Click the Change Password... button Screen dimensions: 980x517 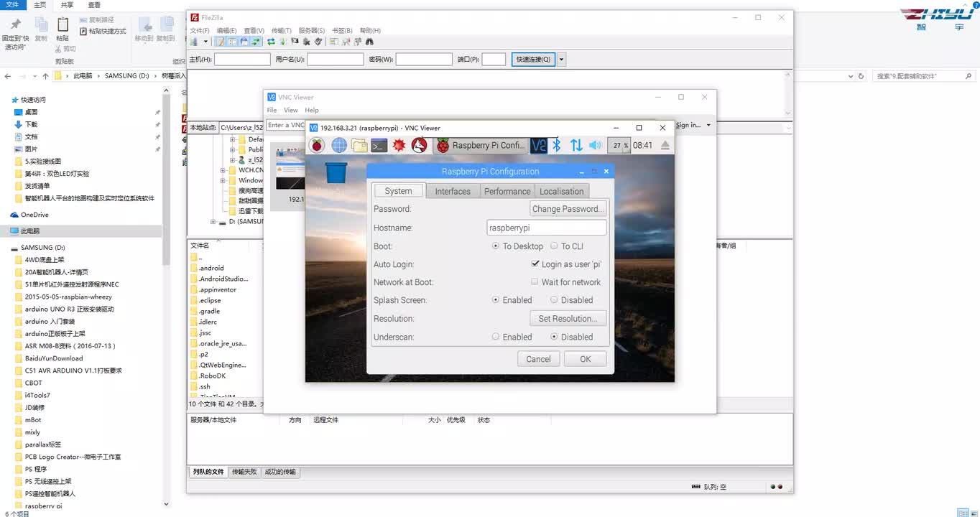coord(568,209)
